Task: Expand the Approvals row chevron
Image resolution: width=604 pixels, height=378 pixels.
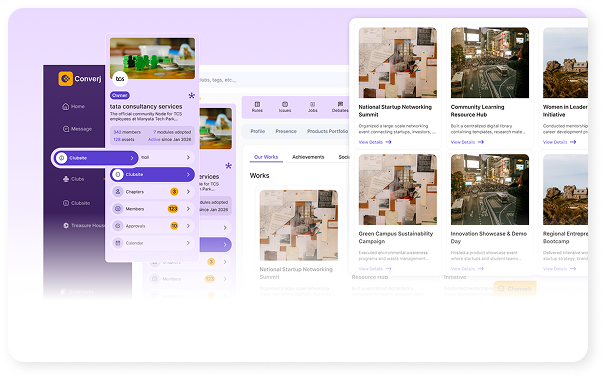Action: (188, 226)
